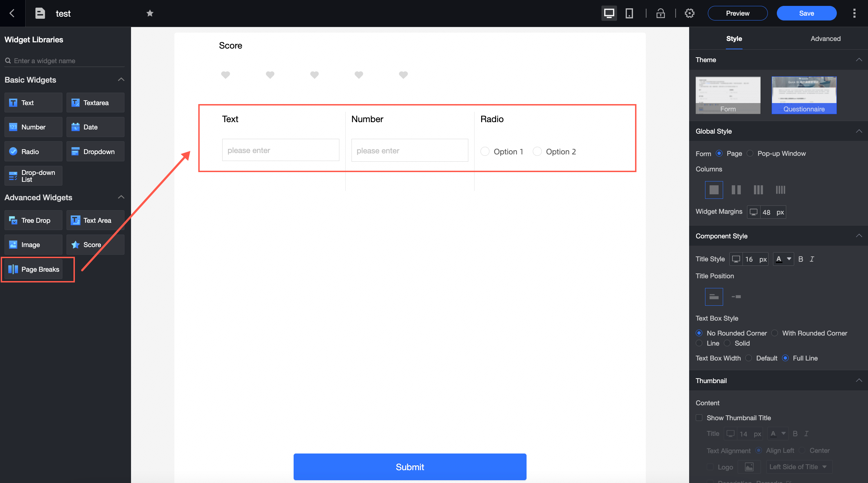The height and width of the screenshot is (483, 868).
Task: Collapse the Component Style panel
Action: pyautogui.click(x=859, y=236)
